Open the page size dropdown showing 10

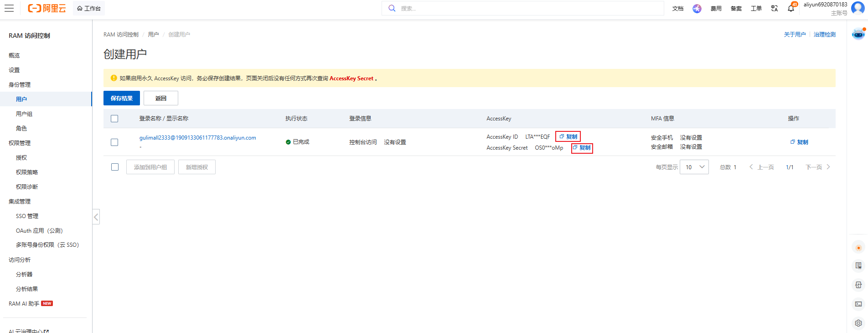click(694, 167)
